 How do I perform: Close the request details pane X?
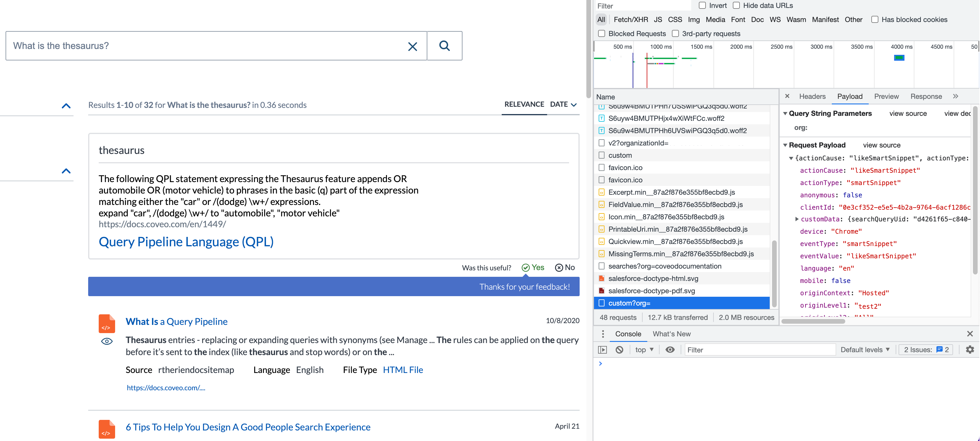click(787, 96)
